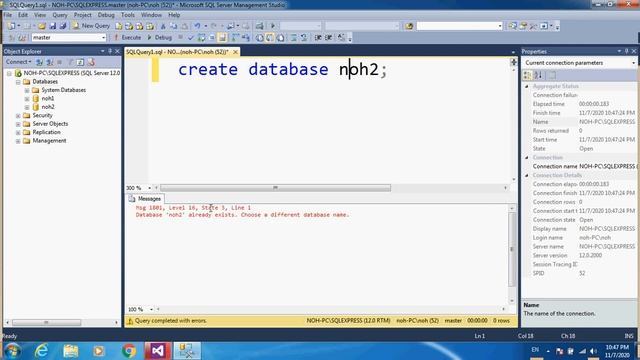Open the Edit menu
640x360 pixels.
23,15
